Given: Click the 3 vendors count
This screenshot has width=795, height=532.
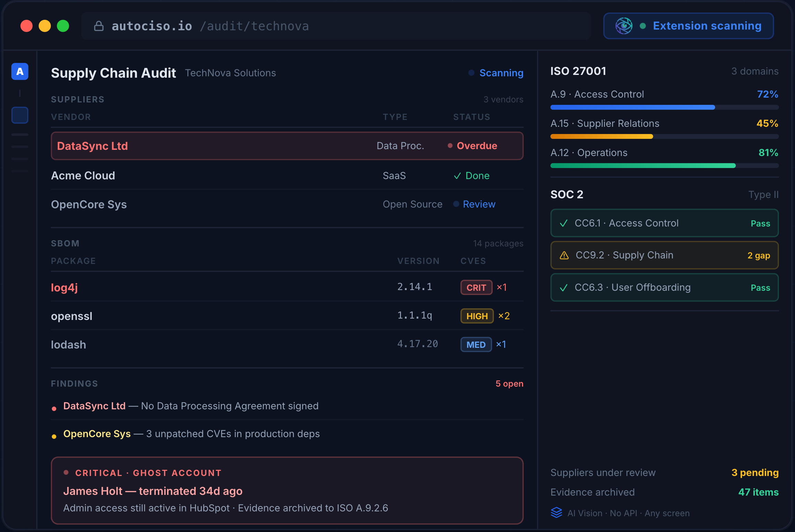Looking at the screenshot, I should [503, 99].
